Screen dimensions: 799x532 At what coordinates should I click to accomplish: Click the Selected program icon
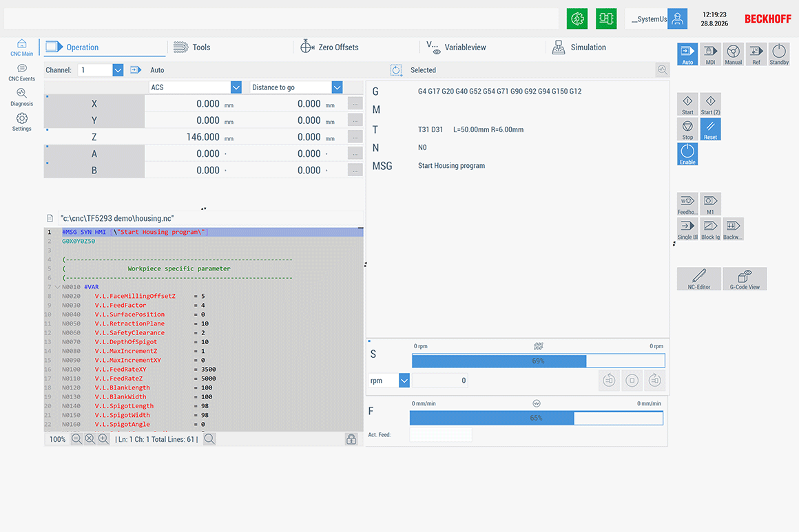click(x=396, y=70)
